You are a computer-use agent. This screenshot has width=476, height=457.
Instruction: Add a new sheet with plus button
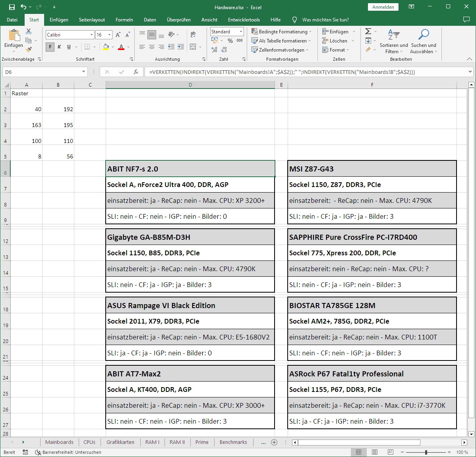pos(274,442)
